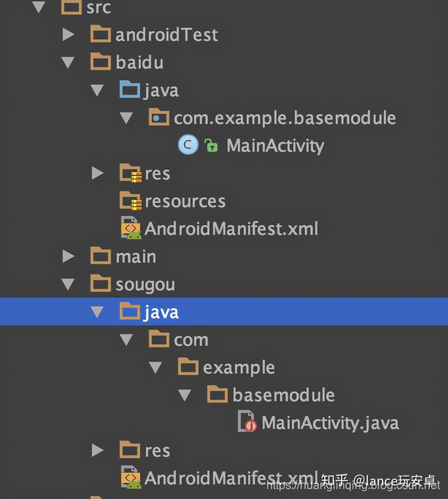
Task: Select the java label under baidu
Action: [x=161, y=91]
